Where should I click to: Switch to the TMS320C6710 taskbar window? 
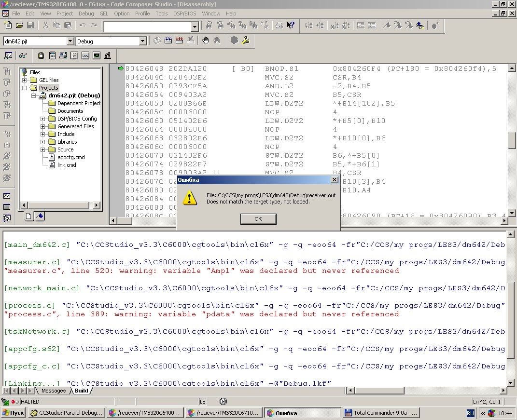[x=224, y=413]
